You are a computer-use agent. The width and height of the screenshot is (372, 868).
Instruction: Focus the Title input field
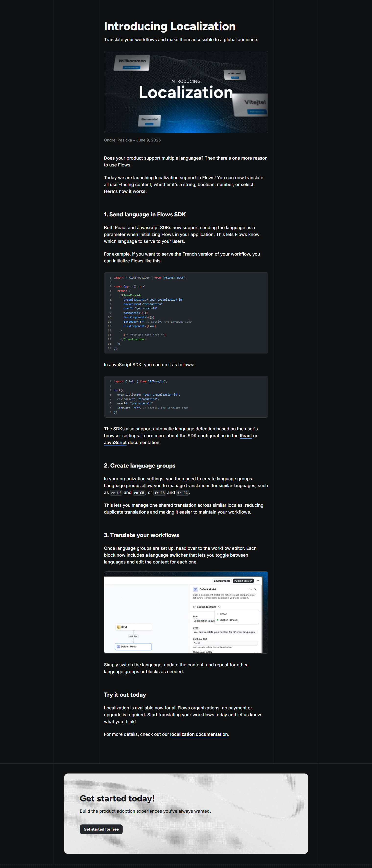204,621
